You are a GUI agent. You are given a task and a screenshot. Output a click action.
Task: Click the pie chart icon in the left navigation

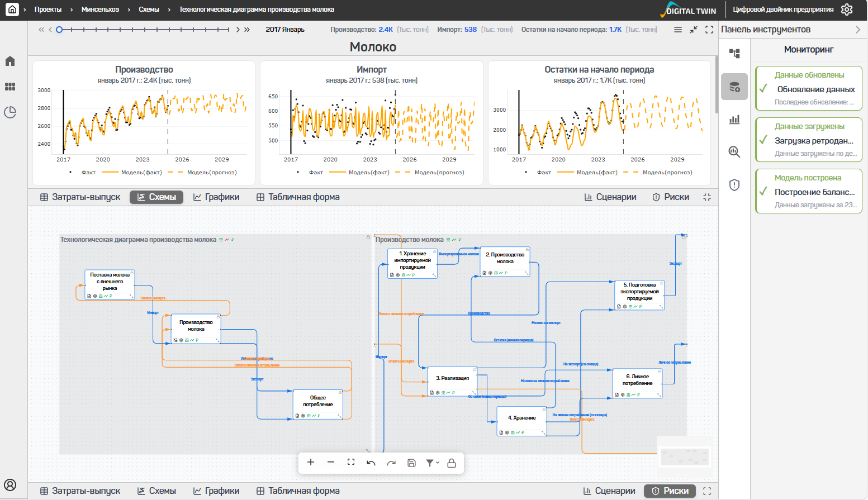(10, 112)
